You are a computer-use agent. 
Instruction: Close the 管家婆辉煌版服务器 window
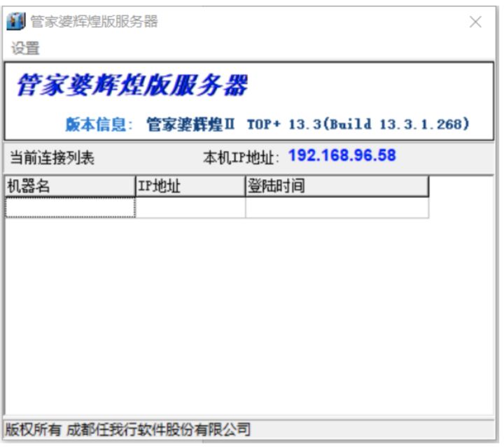[475, 22]
